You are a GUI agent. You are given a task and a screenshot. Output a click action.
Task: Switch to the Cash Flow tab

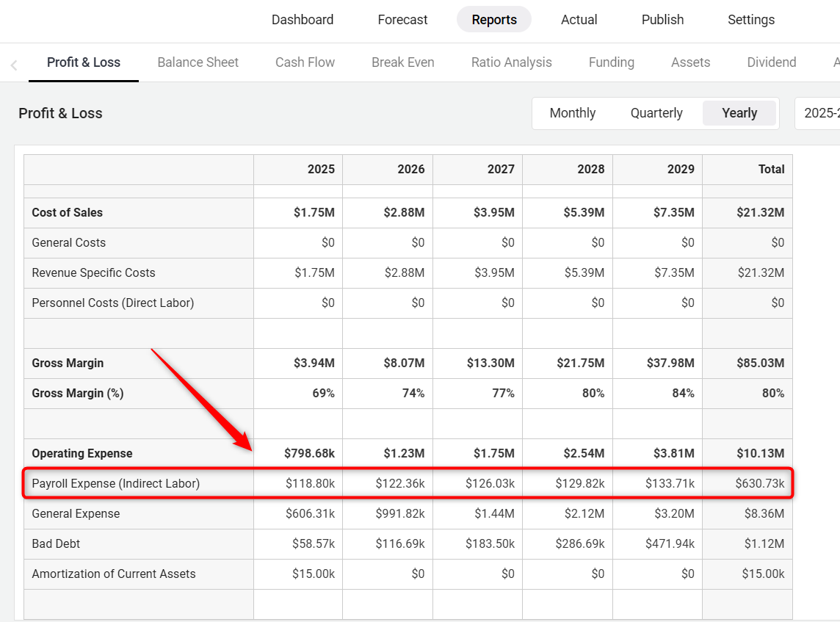(305, 62)
